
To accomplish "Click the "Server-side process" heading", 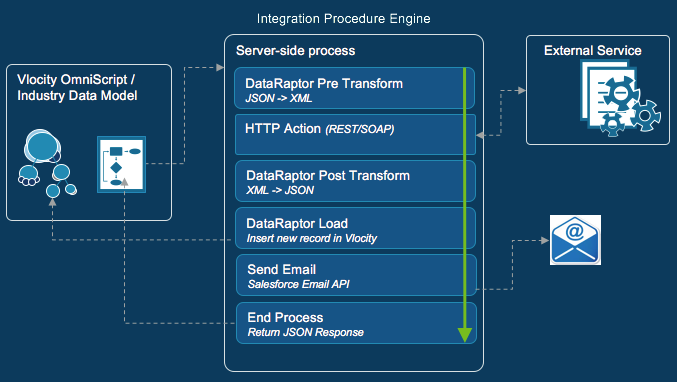I will (295, 51).
